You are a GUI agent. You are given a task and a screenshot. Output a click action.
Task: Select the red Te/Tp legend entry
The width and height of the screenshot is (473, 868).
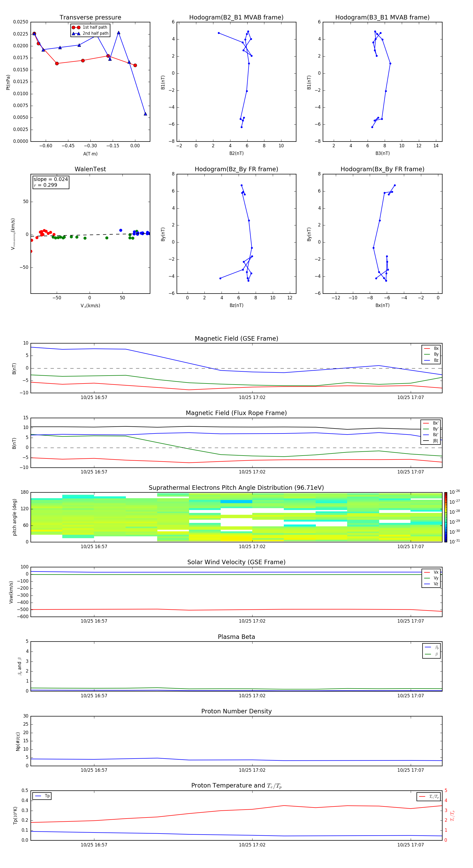(429, 797)
